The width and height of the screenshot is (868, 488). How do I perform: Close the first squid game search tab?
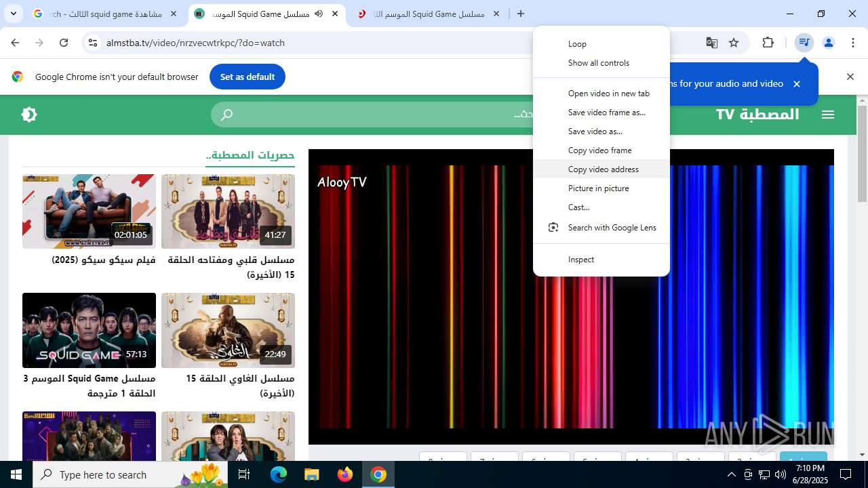click(x=174, y=14)
